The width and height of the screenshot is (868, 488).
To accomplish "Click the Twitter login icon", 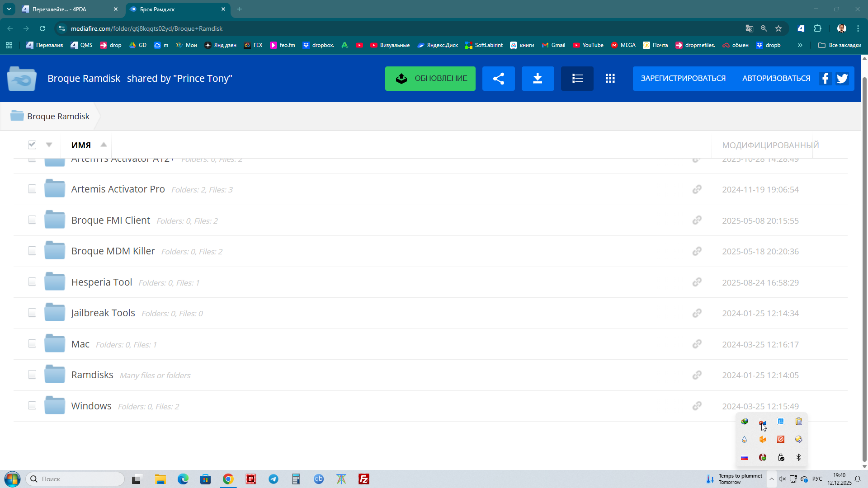I will pos(842,79).
